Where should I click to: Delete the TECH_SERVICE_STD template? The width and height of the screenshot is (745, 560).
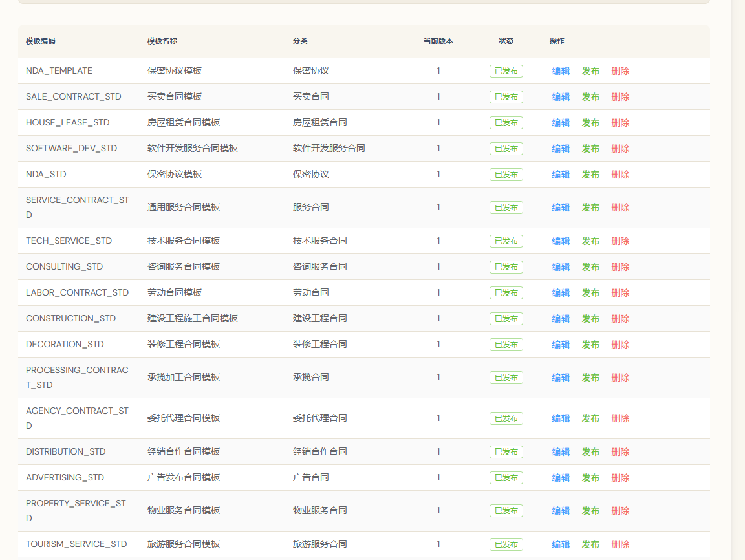tap(620, 241)
